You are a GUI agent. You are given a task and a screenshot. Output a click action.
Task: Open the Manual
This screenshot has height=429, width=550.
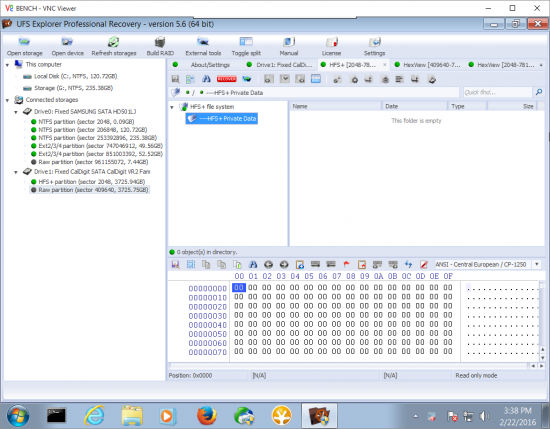289,46
